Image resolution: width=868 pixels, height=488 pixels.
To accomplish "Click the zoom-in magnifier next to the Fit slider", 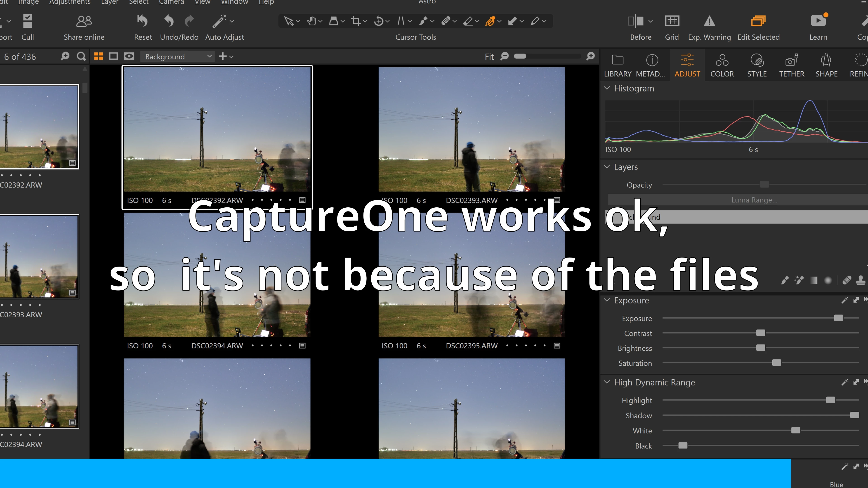I will pyautogui.click(x=590, y=56).
